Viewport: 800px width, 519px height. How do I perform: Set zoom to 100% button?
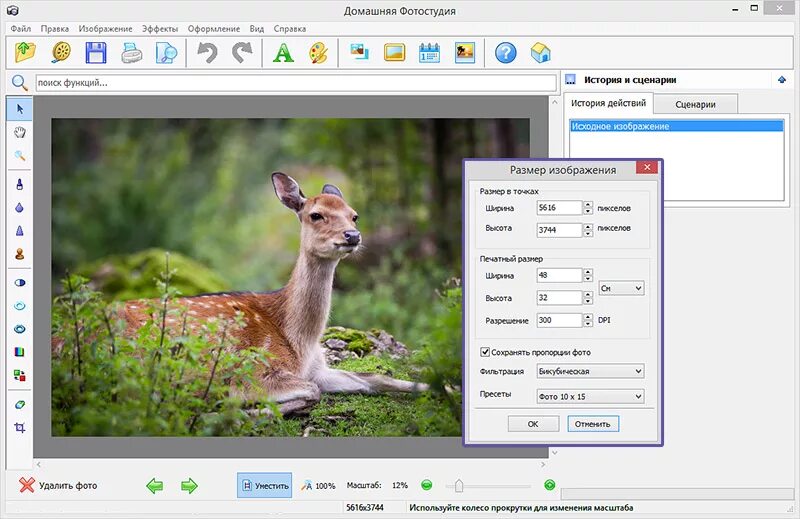tap(318, 485)
